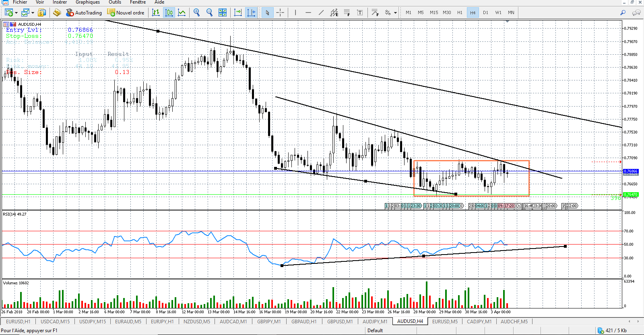This screenshot has width=644, height=335.
Task: Open the Outils menu
Action: click(115, 2)
